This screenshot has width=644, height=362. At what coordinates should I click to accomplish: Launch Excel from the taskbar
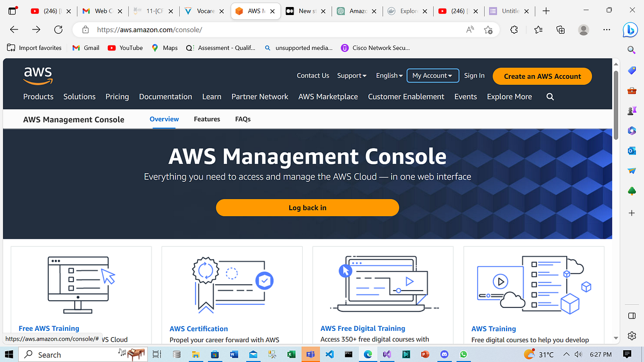tap(291, 354)
